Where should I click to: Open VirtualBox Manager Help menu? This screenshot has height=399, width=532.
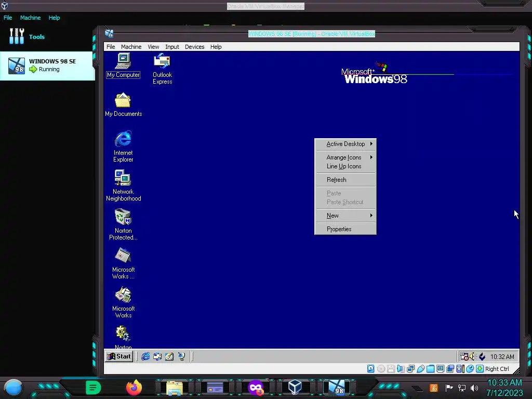coord(54,18)
